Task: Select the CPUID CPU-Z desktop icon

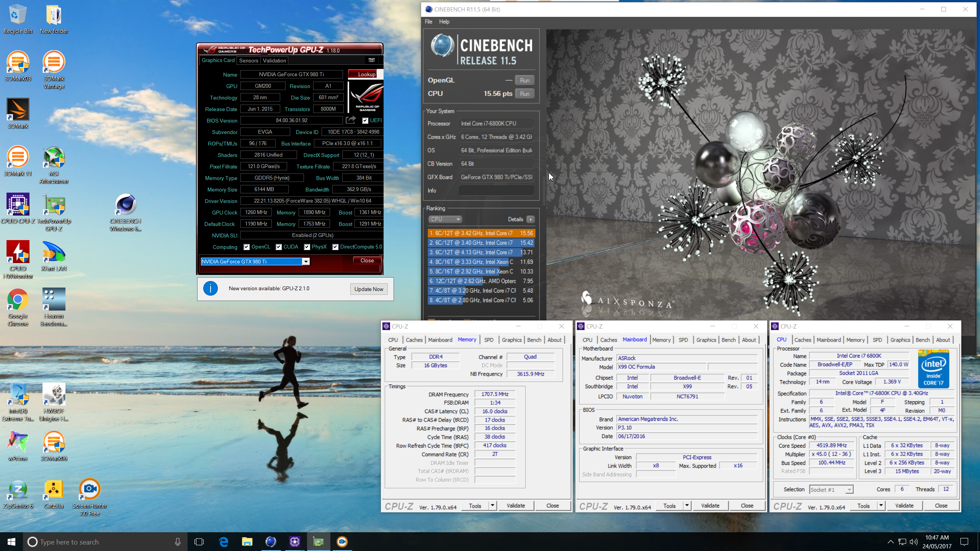Action: coord(18,208)
